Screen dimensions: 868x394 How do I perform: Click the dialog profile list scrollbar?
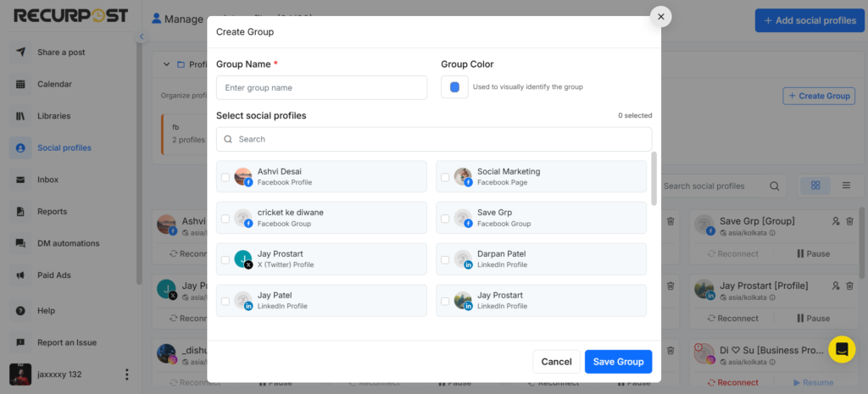pos(654,179)
